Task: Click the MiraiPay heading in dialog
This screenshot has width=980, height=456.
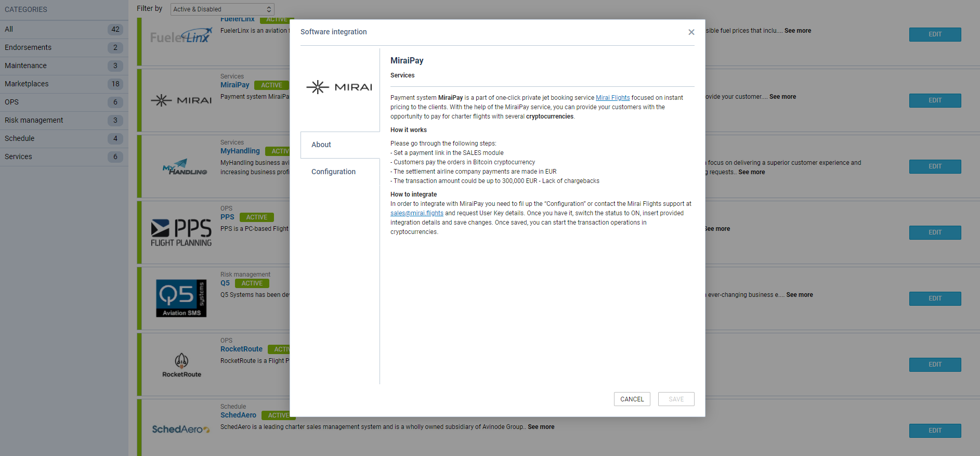Action: click(407, 60)
